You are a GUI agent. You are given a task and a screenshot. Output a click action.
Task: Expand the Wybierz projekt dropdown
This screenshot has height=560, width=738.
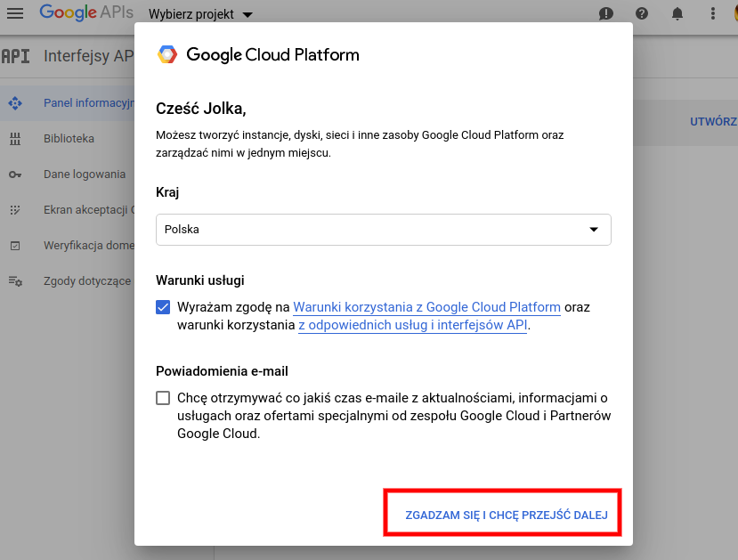point(201,14)
